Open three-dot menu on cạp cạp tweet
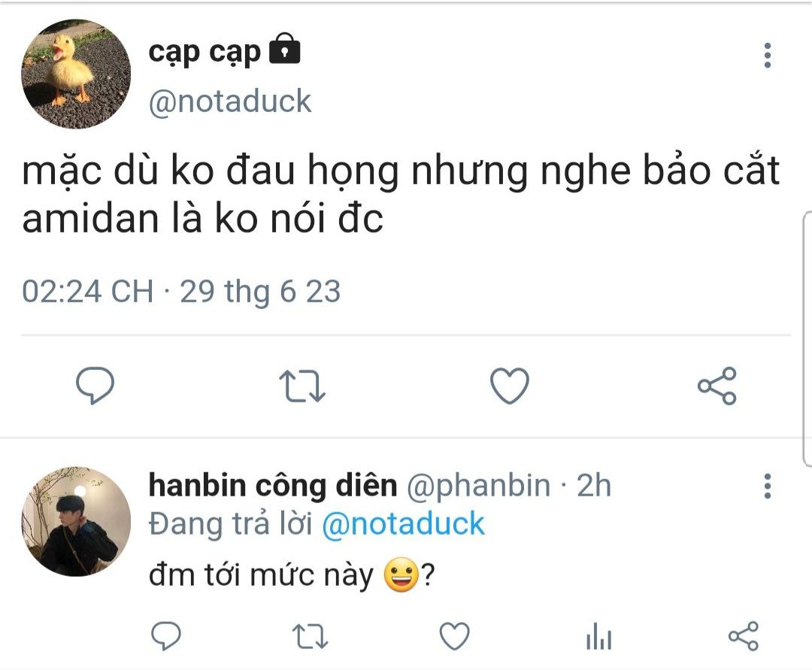Viewport: 812px width, 670px height. [767, 56]
